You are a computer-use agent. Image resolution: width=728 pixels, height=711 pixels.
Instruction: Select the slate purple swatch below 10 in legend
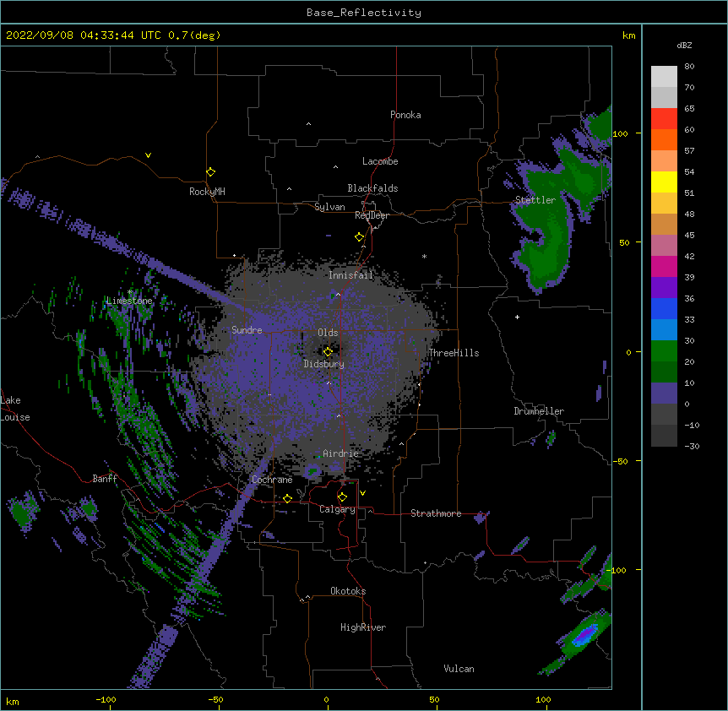point(664,393)
